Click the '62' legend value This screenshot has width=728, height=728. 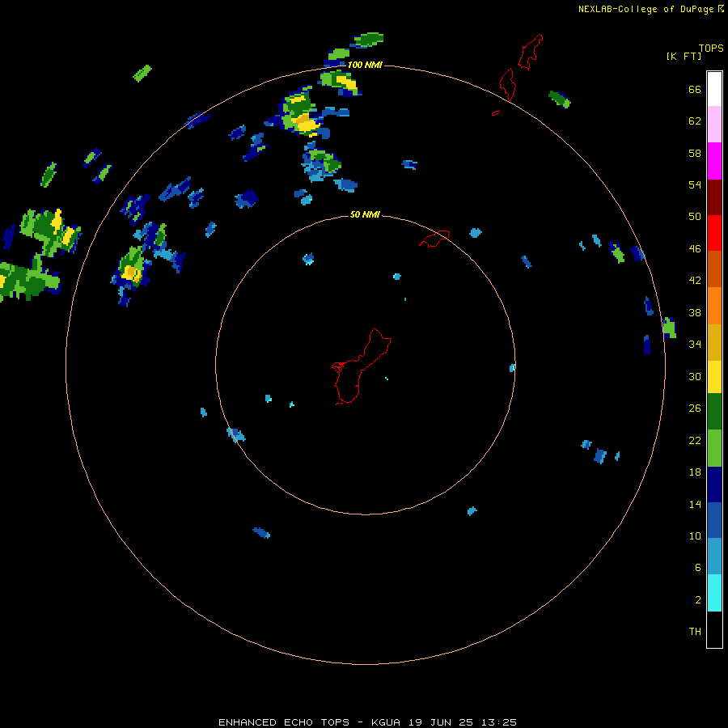(x=695, y=121)
